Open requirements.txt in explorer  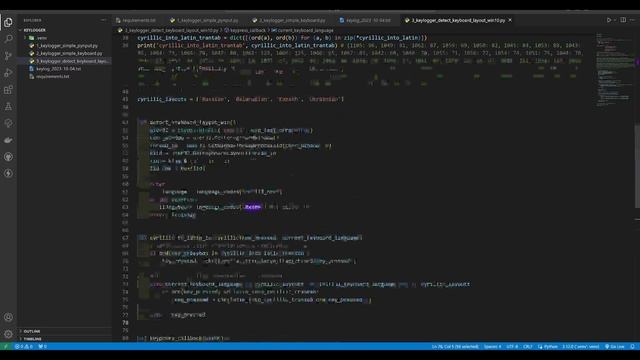64,76
